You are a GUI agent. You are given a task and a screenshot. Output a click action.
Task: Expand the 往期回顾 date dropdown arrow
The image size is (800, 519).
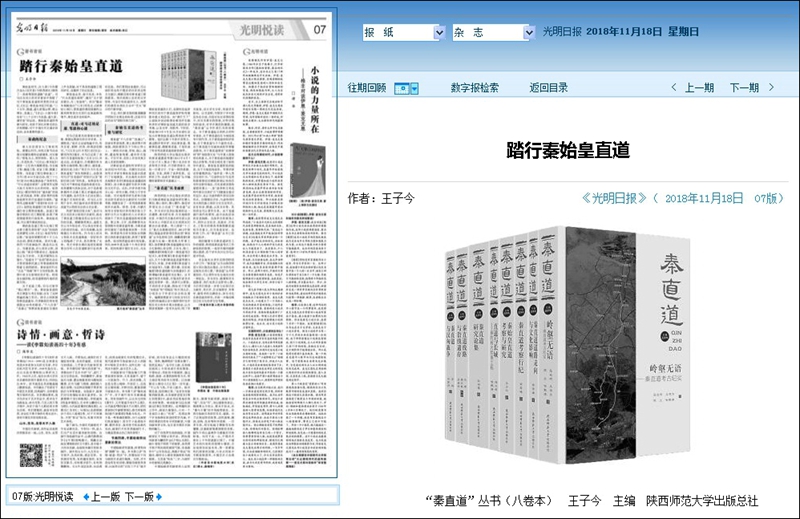(x=414, y=89)
